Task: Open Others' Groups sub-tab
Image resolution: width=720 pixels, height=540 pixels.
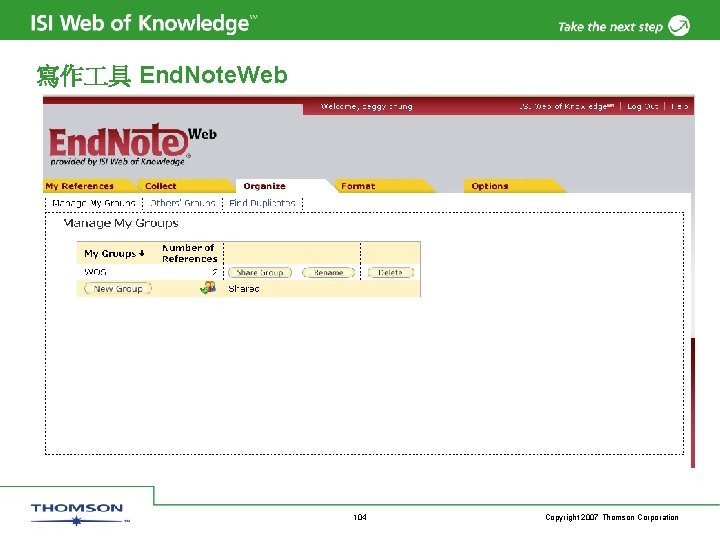Action: (x=183, y=203)
